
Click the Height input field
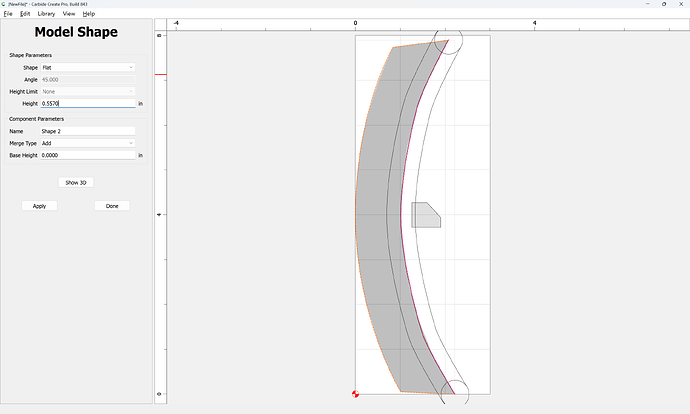[x=88, y=103]
